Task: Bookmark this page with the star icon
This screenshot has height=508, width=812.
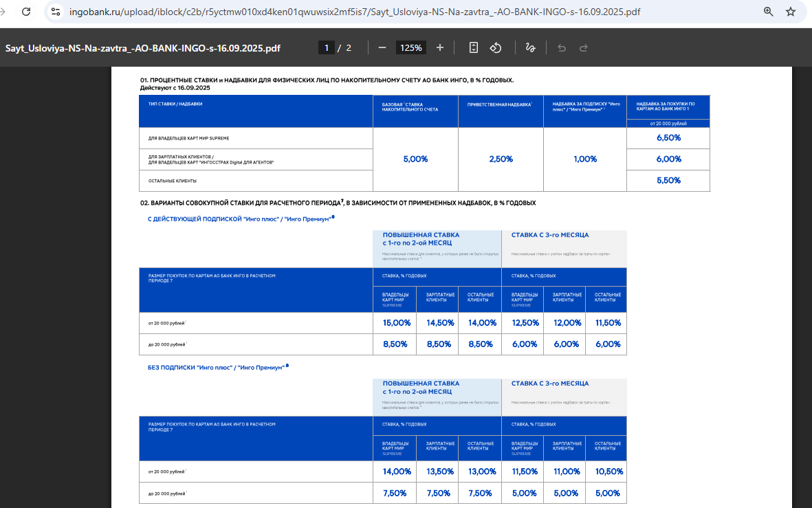Action: [x=791, y=12]
